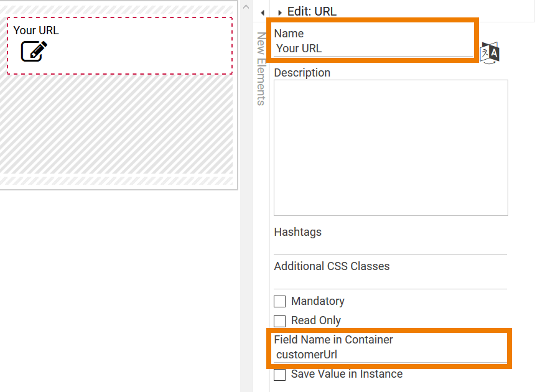This screenshot has height=392, width=535.
Task: Collapse sidebar with the left-pointing arrow
Action: (x=263, y=12)
